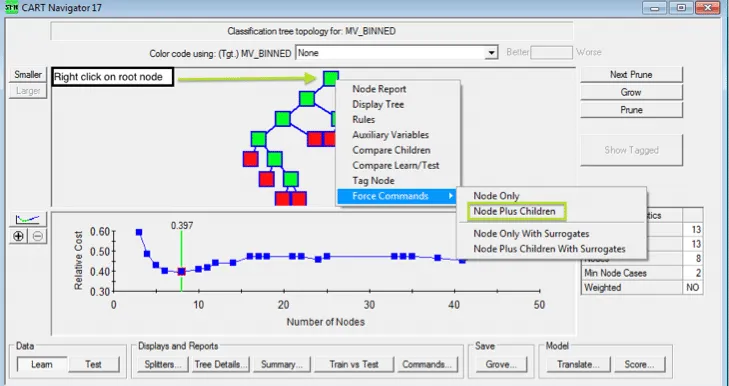Click the first blue point near 0.60 cost
Screen dimensions: 729x386
point(139,232)
